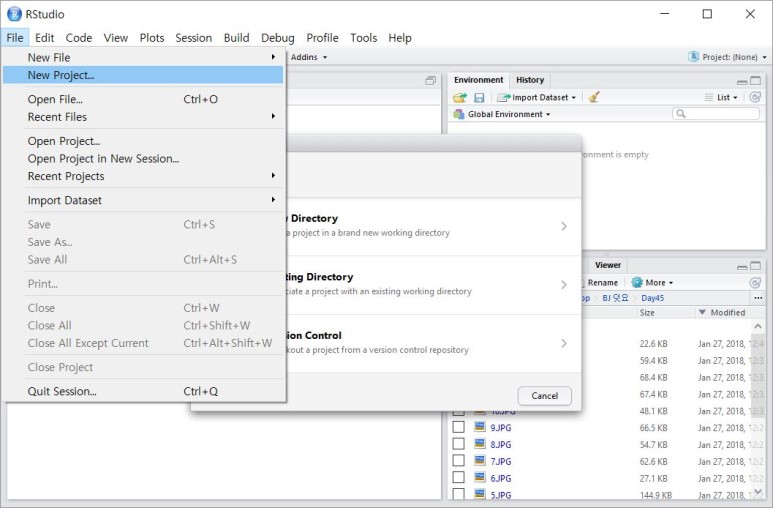
Task: Open the Profile menu
Action: click(322, 37)
